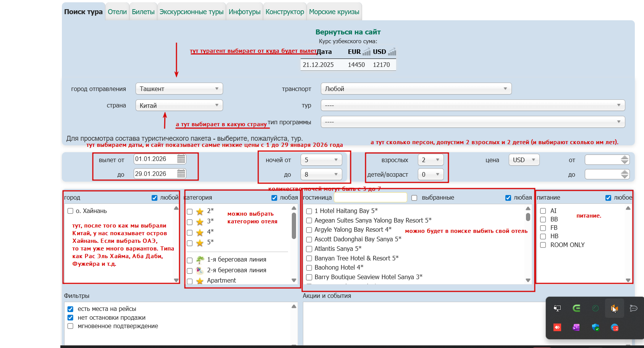Click the second beach line icon

coord(200,270)
